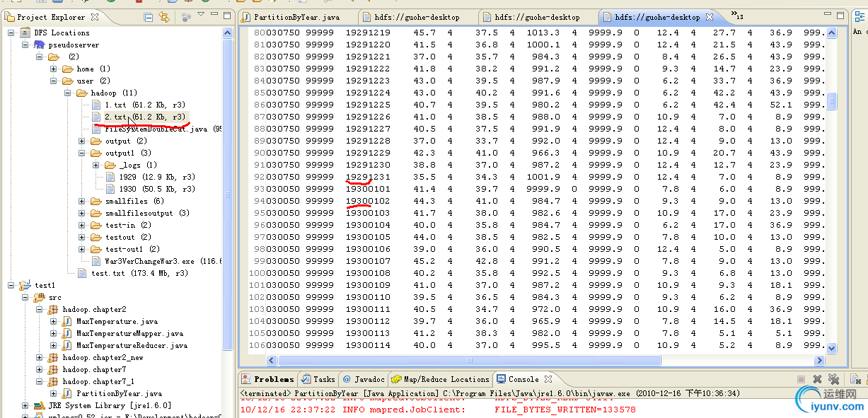This screenshot has width=868, height=418.
Task: Expand the _logs (1) folder
Action: (96, 165)
